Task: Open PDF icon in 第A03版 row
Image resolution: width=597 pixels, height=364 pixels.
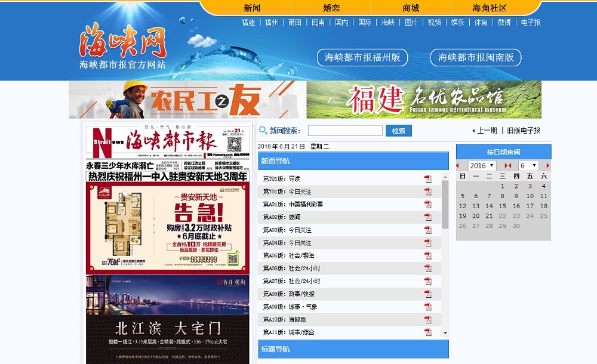Action: (x=428, y=230)
